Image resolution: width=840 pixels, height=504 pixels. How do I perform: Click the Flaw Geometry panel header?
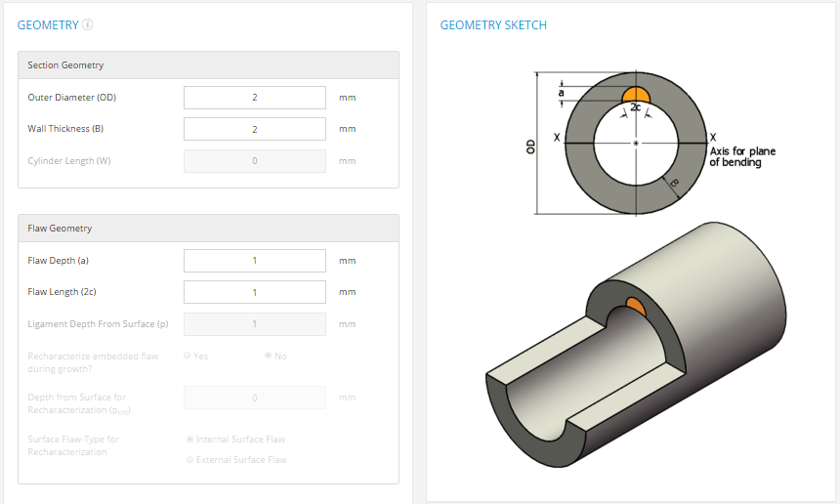208,229
